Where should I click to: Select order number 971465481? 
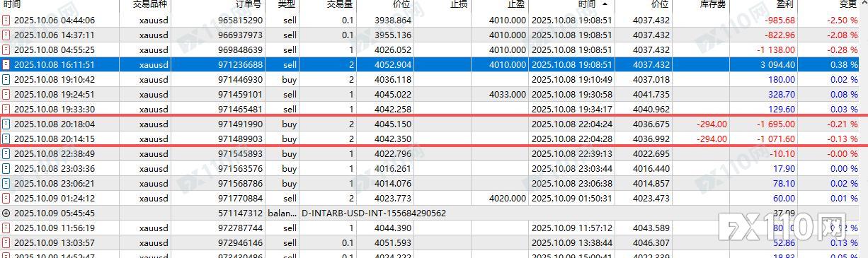click(x=241, y=109)
